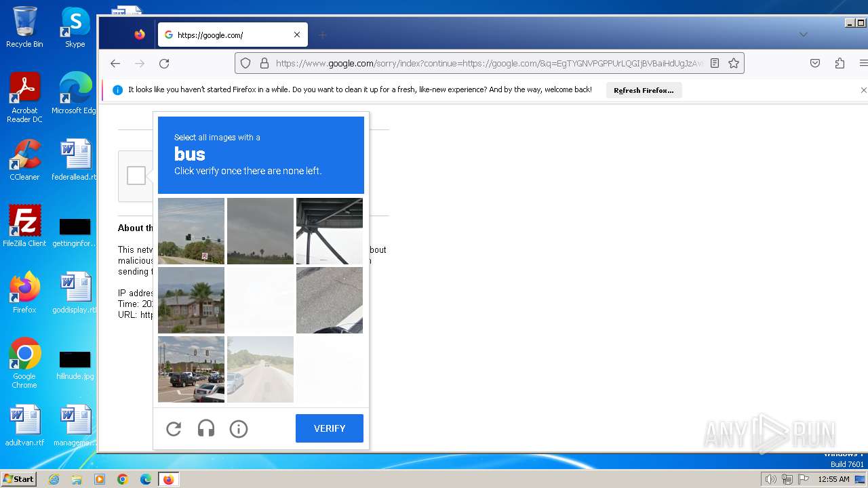The image size is (868, 488).
Task: Click the Firefox back arrow
Action: pos(115,63)
